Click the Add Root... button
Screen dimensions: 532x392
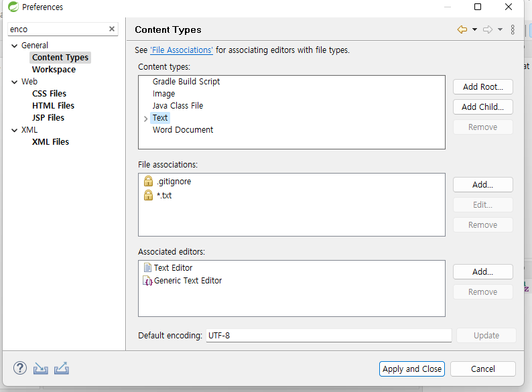point(482,87)
